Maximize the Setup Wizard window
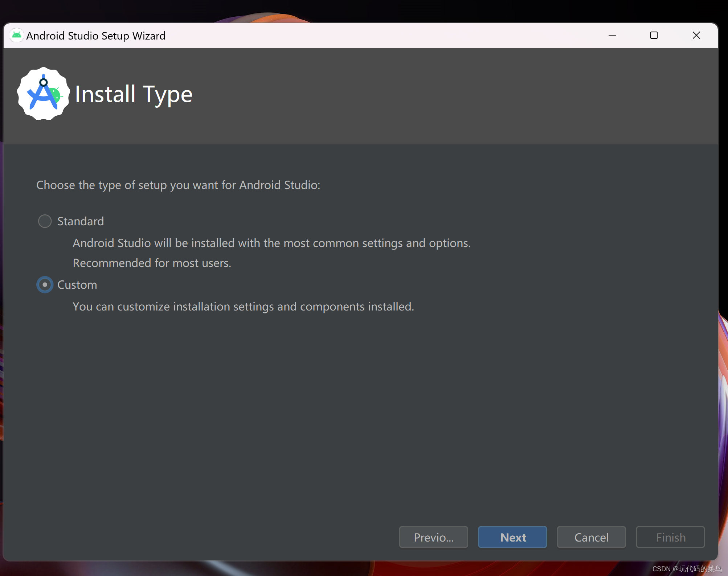Screen dimensions: 728x576 click(x=654, y=35)
